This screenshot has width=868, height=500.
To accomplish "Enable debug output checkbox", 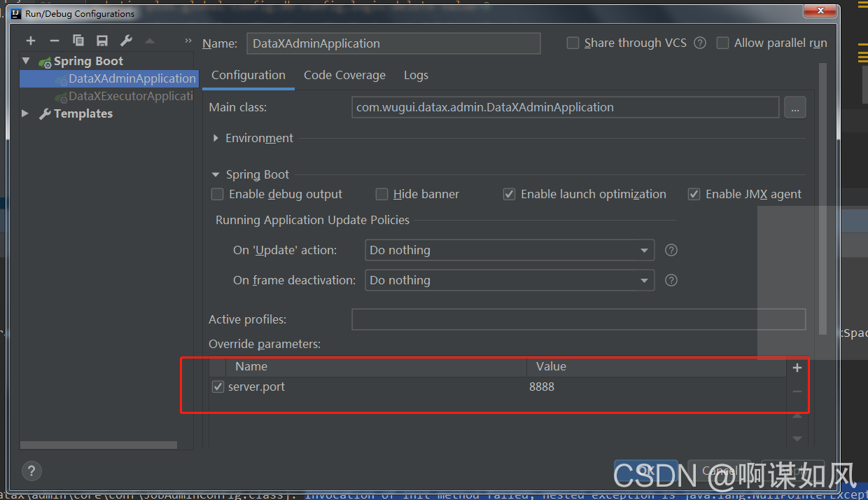I will [218, 194].
